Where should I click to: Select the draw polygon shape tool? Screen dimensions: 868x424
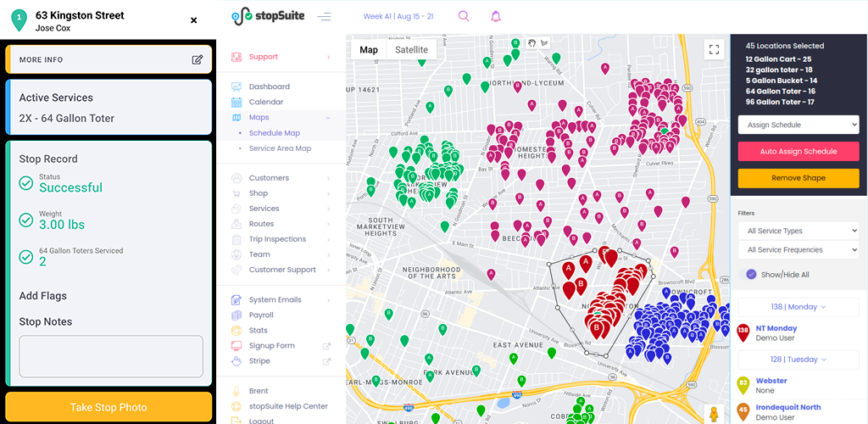point(544,43)
